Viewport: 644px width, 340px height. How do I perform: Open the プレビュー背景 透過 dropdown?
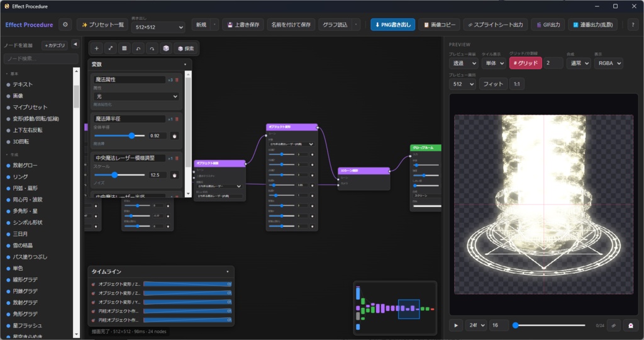pos(464,63)
